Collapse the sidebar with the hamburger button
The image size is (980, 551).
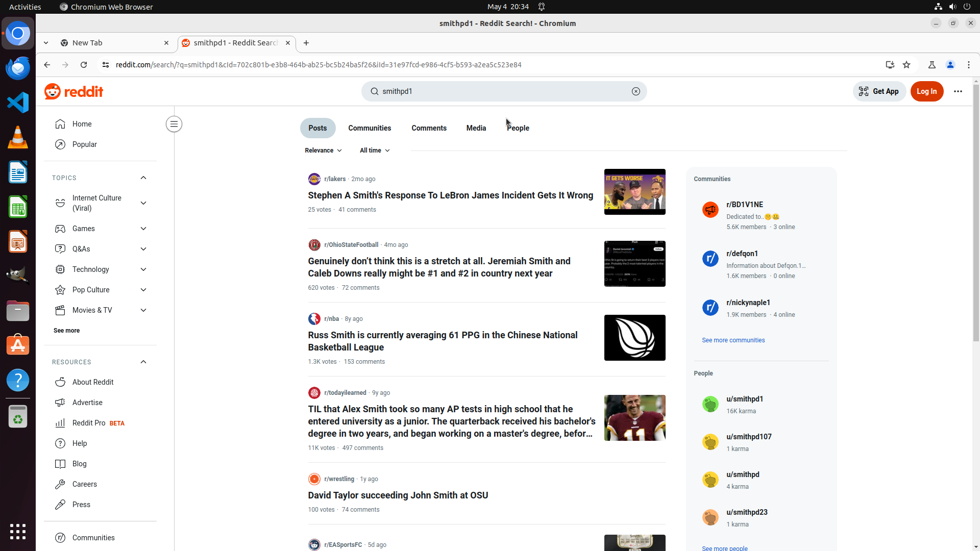click(x=174, y=124)
